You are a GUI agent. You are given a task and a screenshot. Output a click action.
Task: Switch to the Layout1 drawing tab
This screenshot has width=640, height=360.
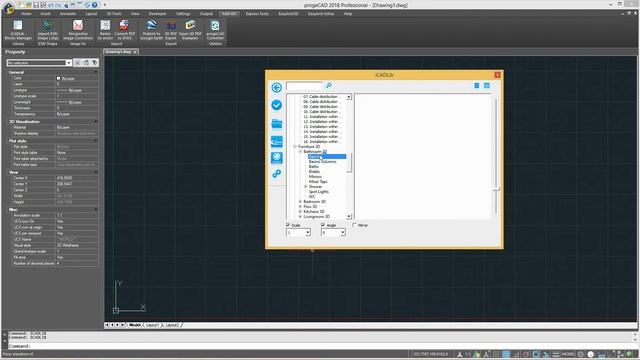(152, 325)
